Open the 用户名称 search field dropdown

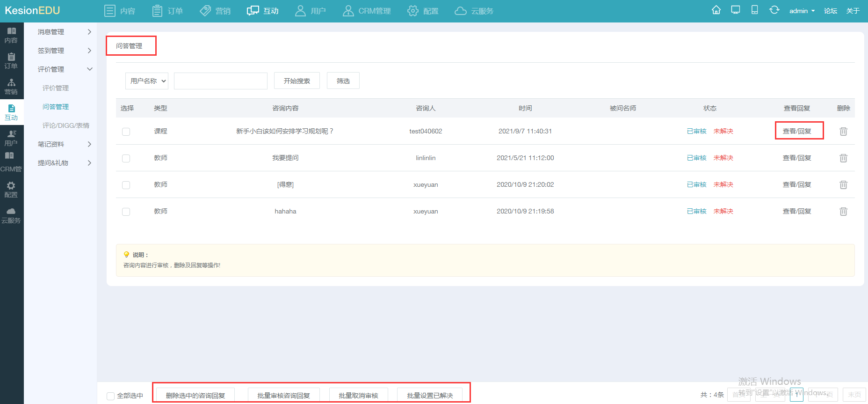coord(147,81)
